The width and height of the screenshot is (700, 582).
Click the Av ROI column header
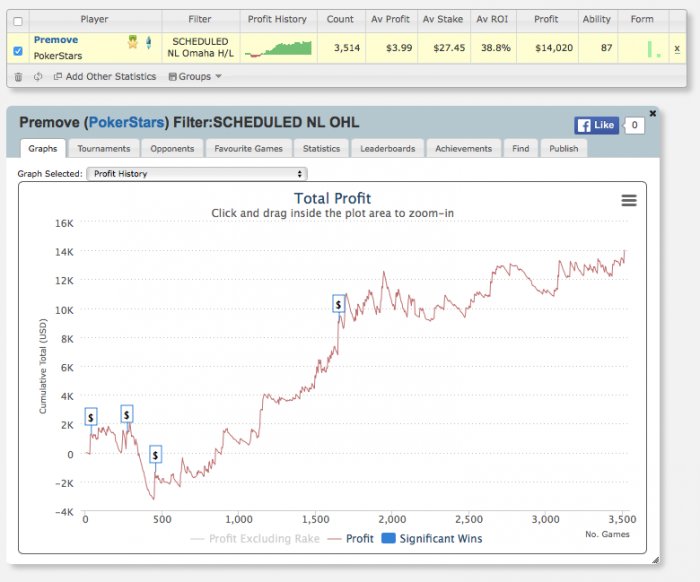click(492, 19)
